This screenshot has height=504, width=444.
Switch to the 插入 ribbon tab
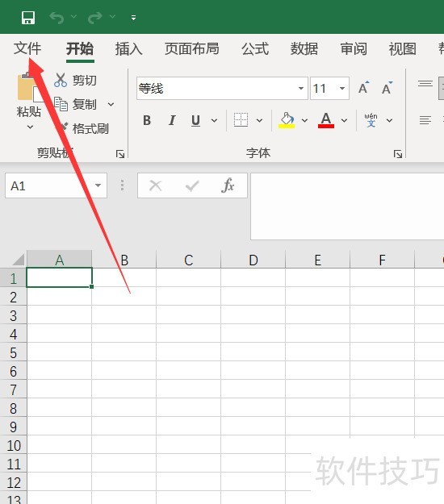click(128, 49)
